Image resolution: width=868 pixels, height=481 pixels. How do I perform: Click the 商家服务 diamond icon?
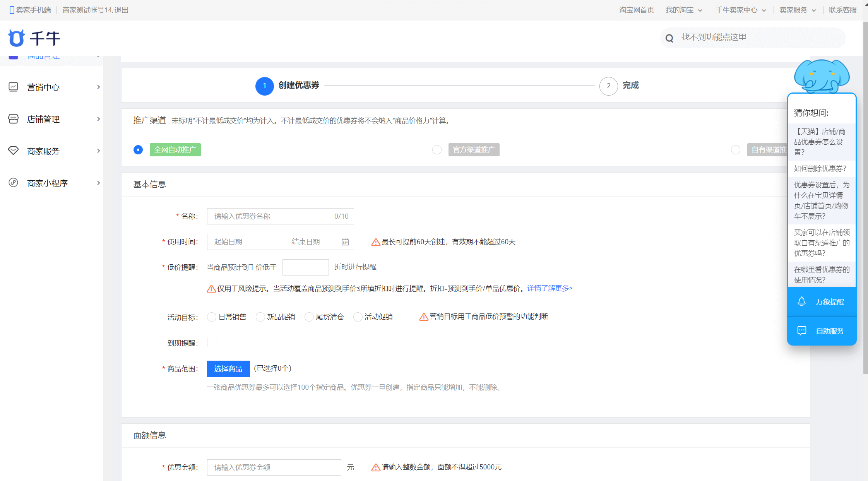pyautogui.click(x=13, y=151)
